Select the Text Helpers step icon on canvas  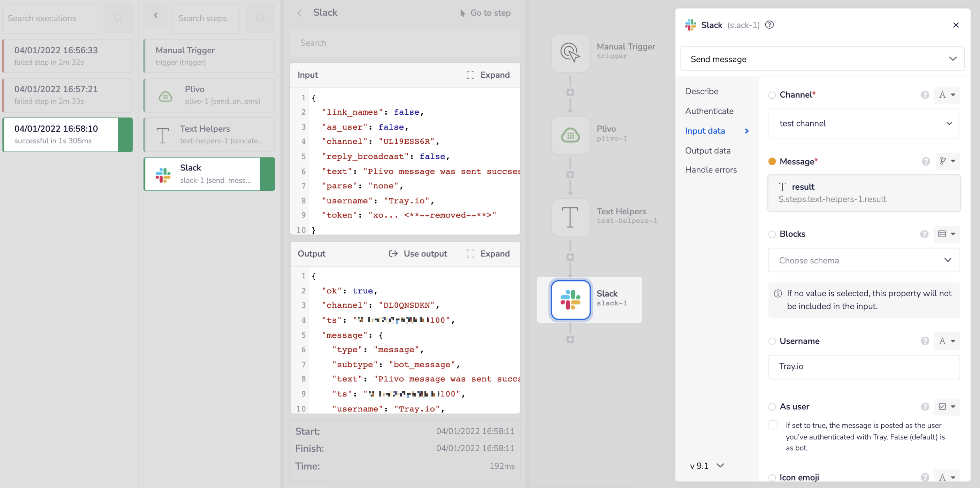[x=570, y=217]
